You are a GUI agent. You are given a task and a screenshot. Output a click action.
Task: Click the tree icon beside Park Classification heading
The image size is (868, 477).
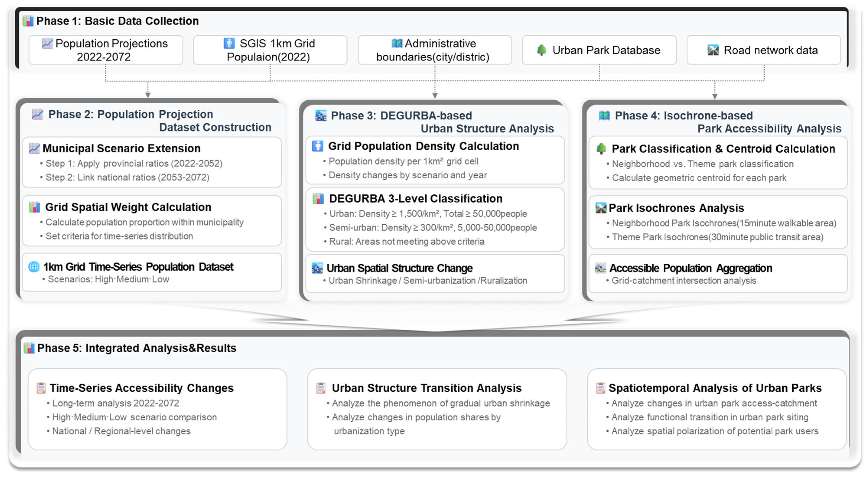601,149
